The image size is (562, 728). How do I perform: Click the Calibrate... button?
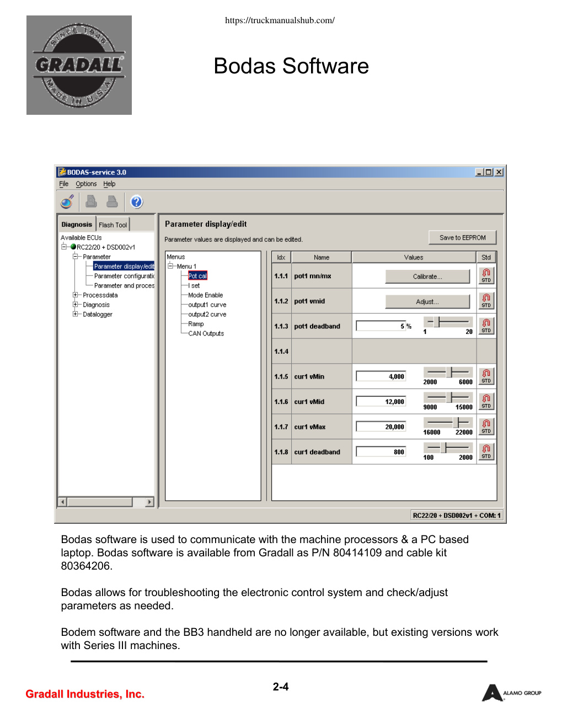coord(427,277)
